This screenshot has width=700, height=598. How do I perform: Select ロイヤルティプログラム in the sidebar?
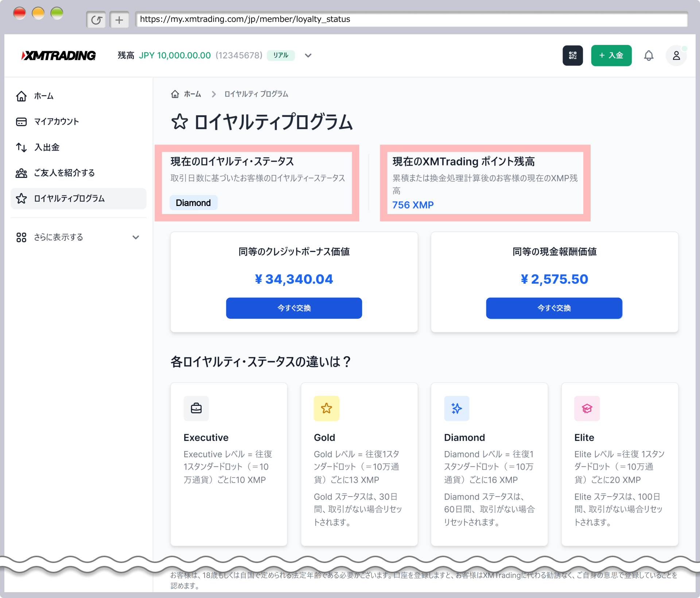[79, 198]
